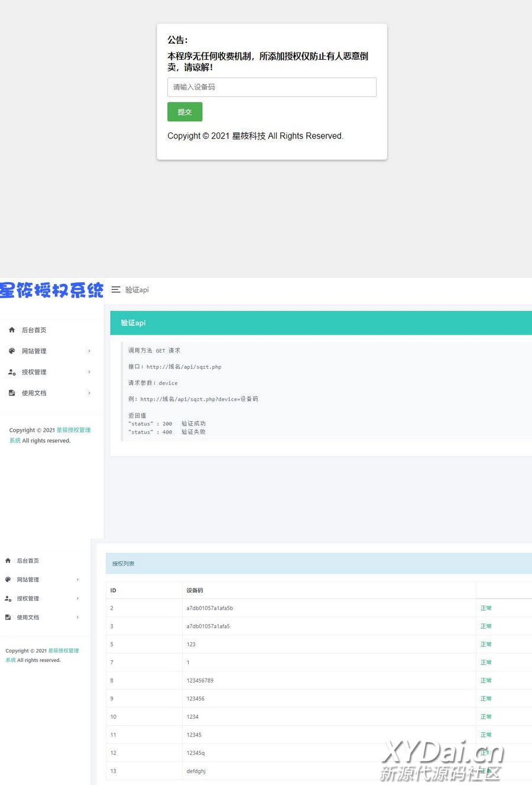The image size is (532, 785).
Task: Click the 请输入设备码 input field
Action: tap(271, 87)
